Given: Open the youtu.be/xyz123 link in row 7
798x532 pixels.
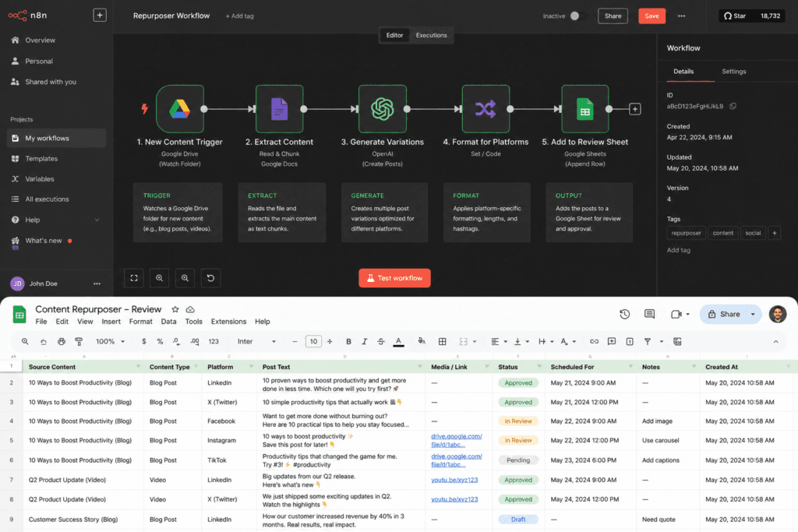Looking at the screenshot, I should [454, 480].
